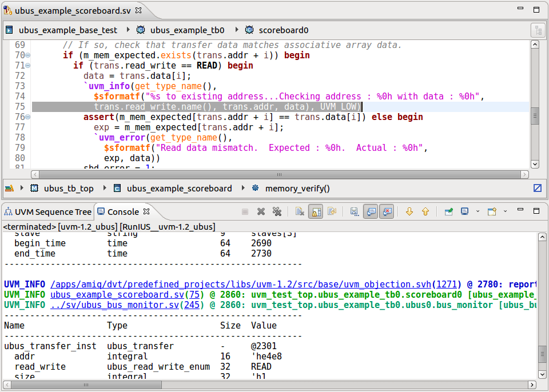The height and width of the screenshot is (392, 549).
Task: Toggle show console on error output
Action: tap(387, 211)
